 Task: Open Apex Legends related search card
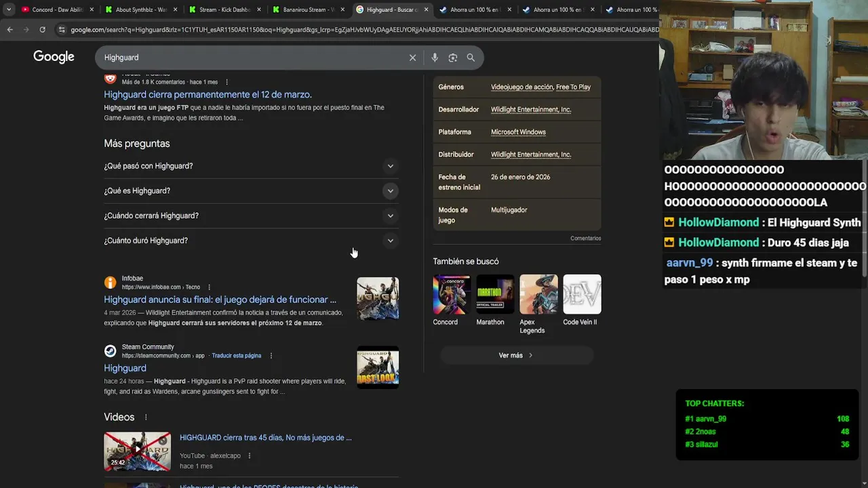tap(538, 304)
